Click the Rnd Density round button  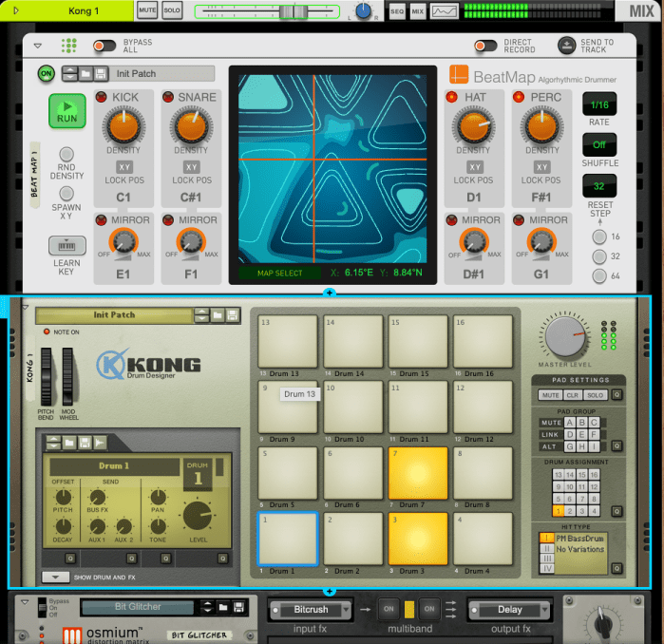click(66, 154)
